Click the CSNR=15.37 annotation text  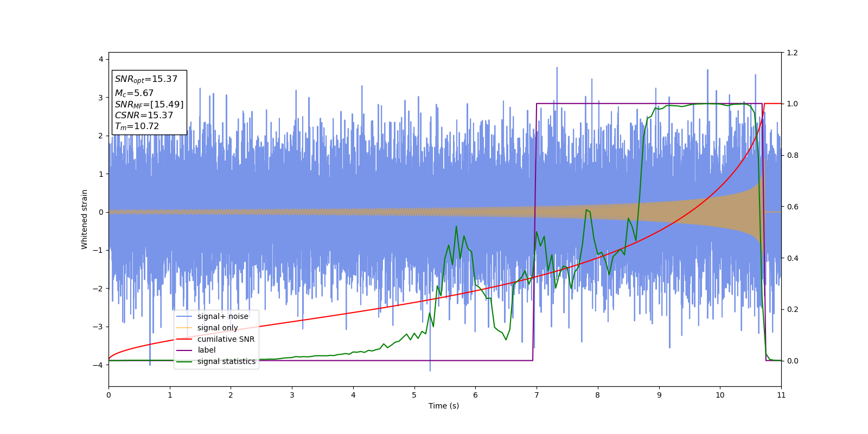(x=144, y=116)
